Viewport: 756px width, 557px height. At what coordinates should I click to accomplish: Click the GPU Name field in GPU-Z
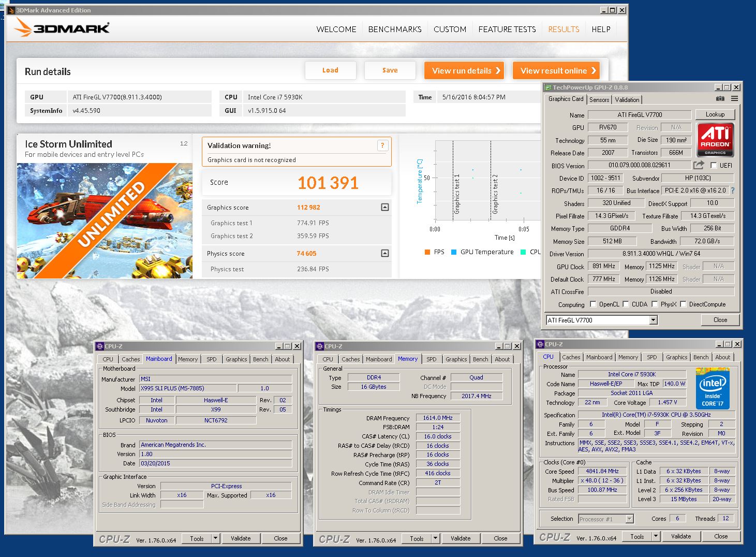(640, 115)
